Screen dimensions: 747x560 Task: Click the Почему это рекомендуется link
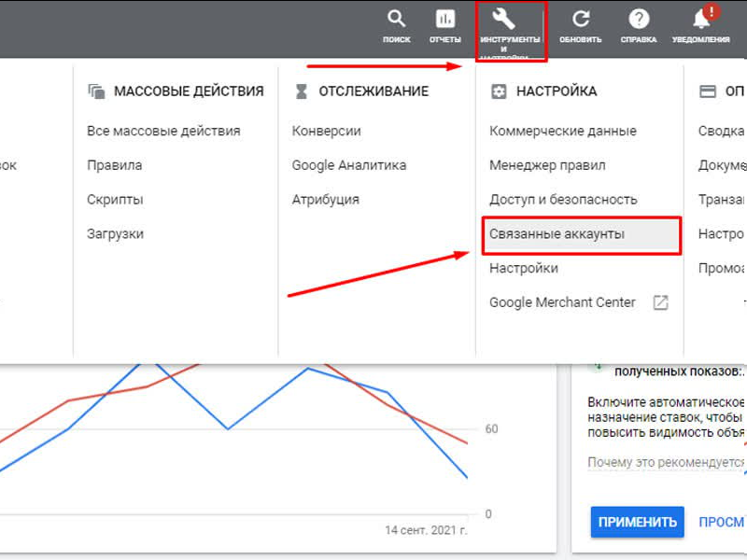click(665, 463)
